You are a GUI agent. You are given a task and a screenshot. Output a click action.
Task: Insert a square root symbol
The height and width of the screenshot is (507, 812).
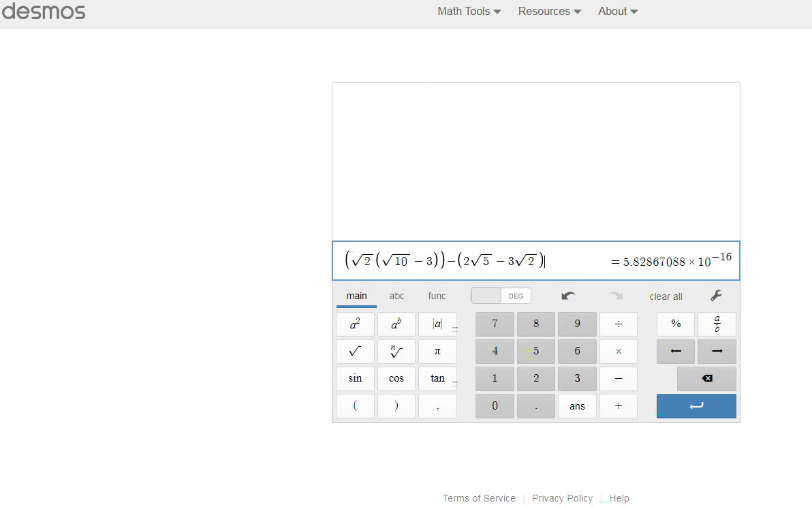tap(355, 352)
